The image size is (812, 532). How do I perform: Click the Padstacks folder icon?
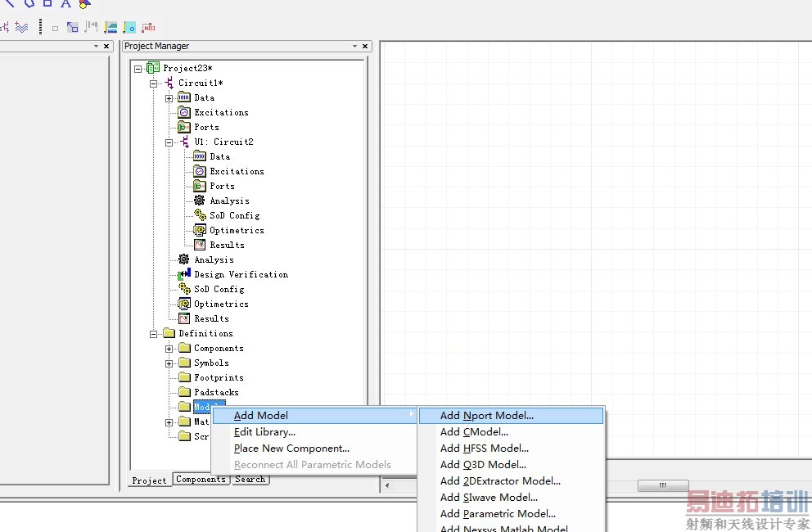click(184, 391)
